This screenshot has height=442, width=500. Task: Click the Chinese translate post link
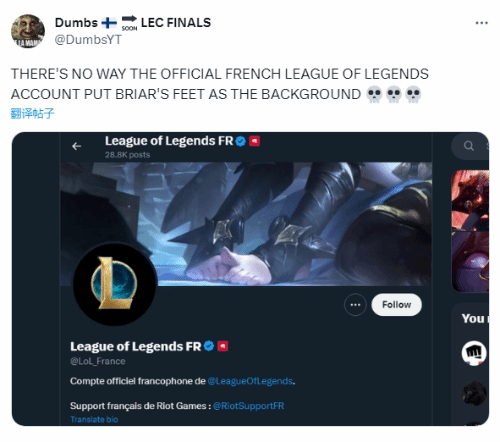pyautogui.click(x=32, y=113)
